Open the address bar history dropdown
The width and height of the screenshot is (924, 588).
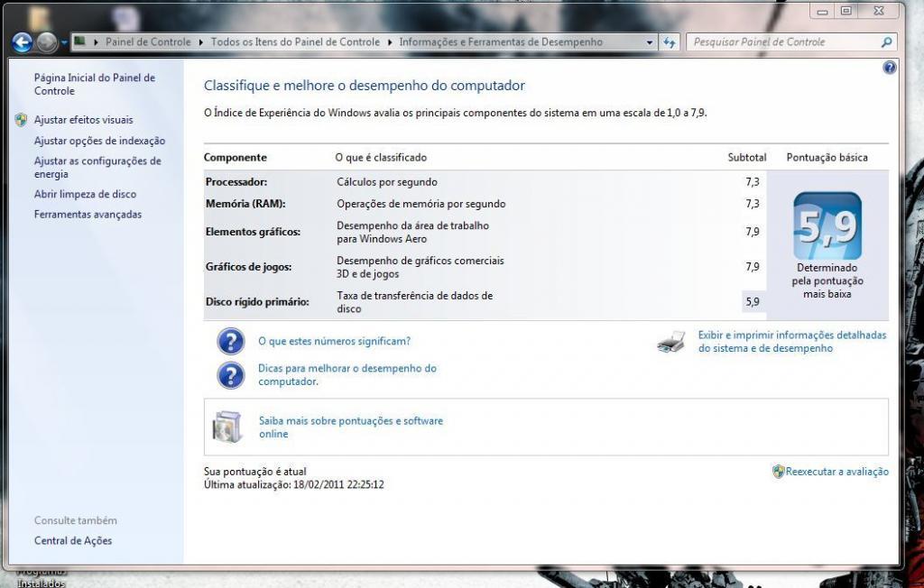(650, 42)
